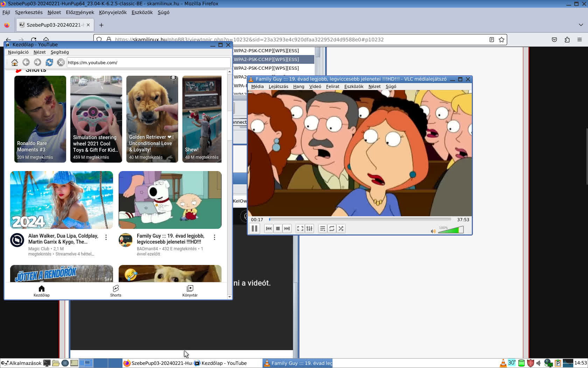Click the clock showing 14:53
The height and width of the screenshot is (368, 588).
pos(580,363)
